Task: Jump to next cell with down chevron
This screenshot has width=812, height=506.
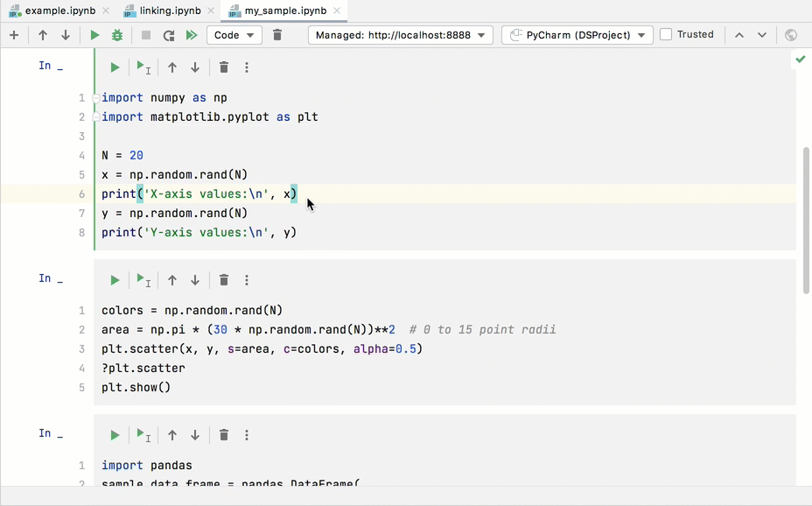Action: tap(759, 34)
